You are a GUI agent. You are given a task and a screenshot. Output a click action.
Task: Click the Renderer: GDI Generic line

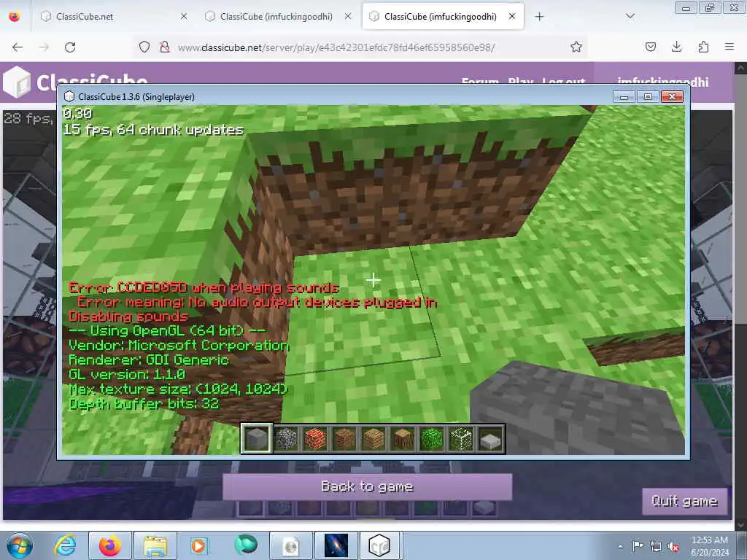coord(149,360)
